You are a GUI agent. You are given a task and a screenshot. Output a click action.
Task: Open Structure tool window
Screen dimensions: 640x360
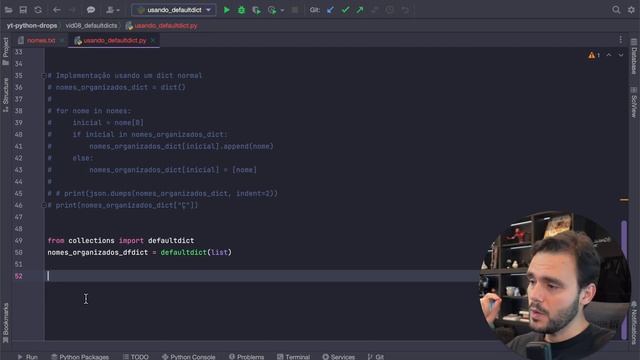coord(5,95)
